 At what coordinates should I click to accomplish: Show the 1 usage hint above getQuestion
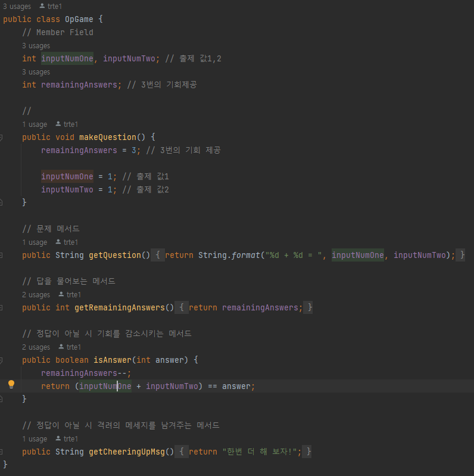tap(35, 242)
